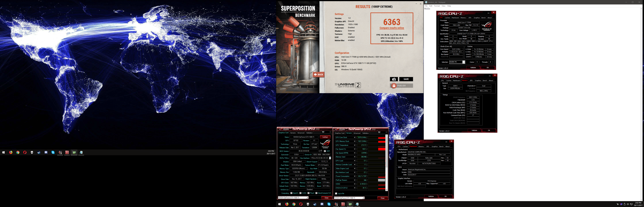Expand the GPU Temperature sensor dropdown

(x=354, y=145)
